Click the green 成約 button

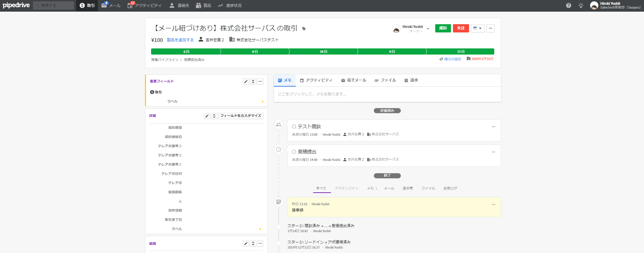(443, 28)
